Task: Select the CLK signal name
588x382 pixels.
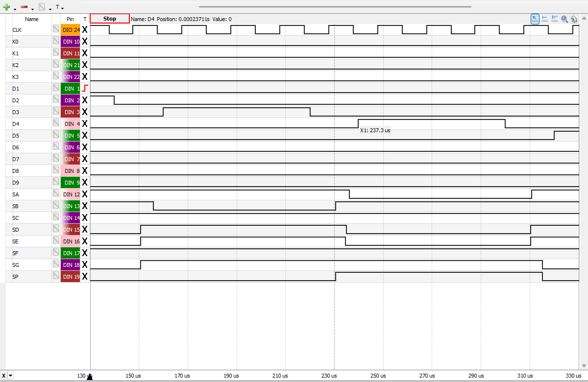Action: [x=17, y=30]
